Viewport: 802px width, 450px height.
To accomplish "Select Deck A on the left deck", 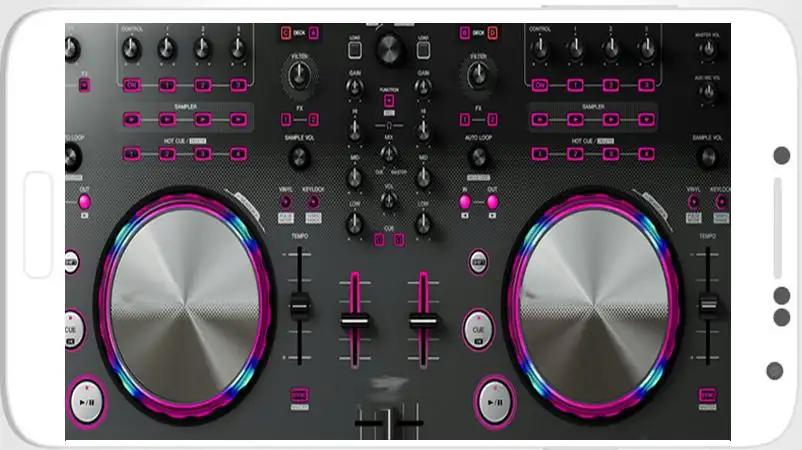I will click(x=314, y=33).
